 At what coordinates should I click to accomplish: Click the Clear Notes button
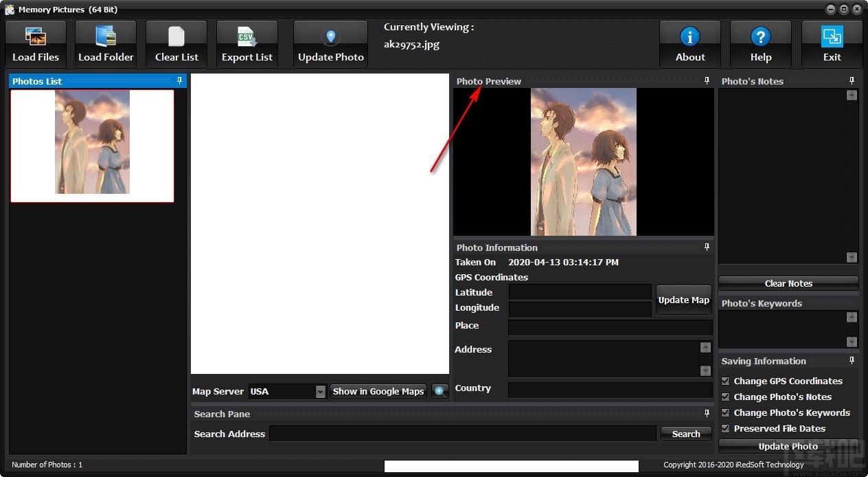[788, 283]
